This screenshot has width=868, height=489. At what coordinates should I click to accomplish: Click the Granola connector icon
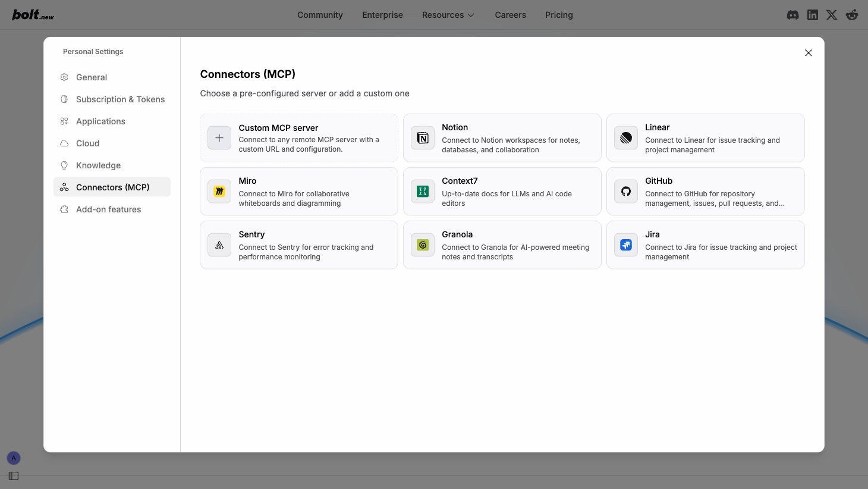tap(422, 244)
